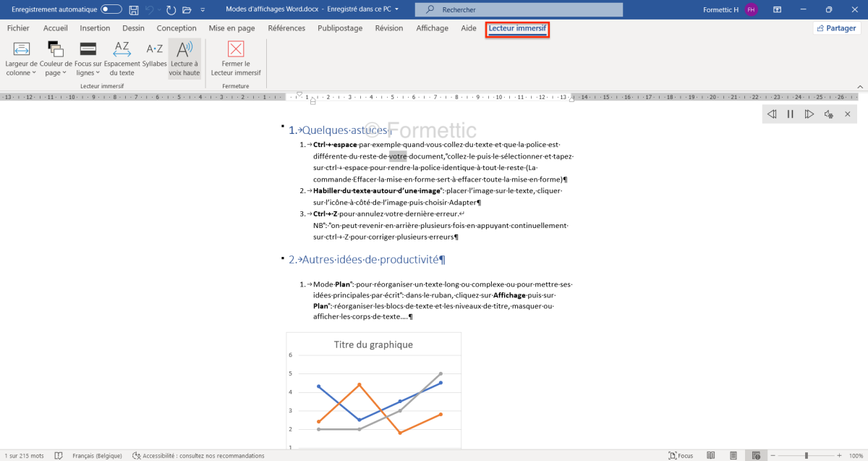The image size is (868, 461).
Task: Switch to the Insertion tab
Action: click(x=95, y=28)
